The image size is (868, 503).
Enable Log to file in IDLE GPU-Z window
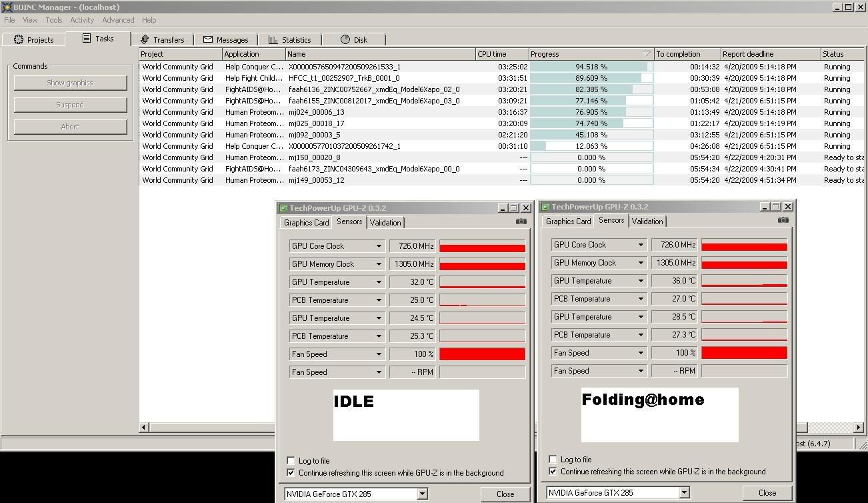tap(291, 460)
